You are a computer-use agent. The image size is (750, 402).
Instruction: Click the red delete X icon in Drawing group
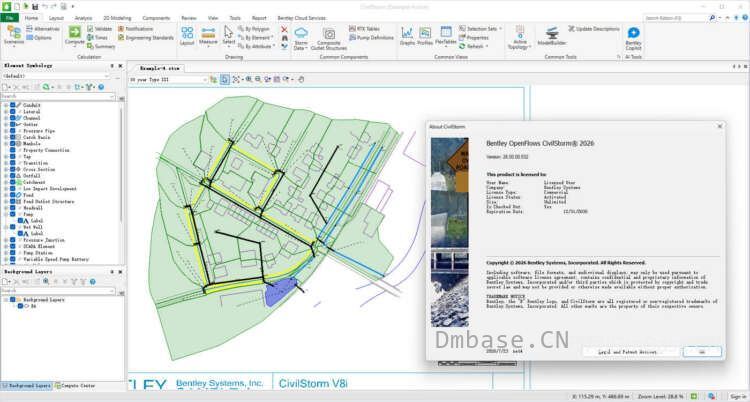(x=285, y=29)
